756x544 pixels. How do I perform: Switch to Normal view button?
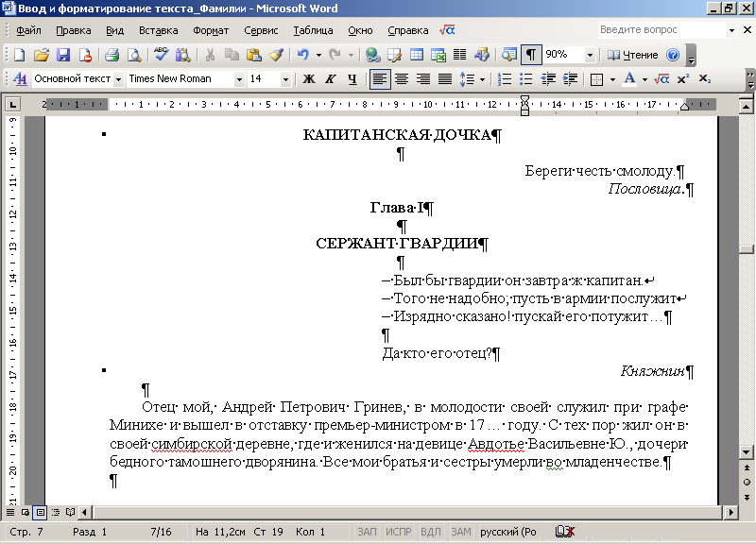click(x=10, y=512)
